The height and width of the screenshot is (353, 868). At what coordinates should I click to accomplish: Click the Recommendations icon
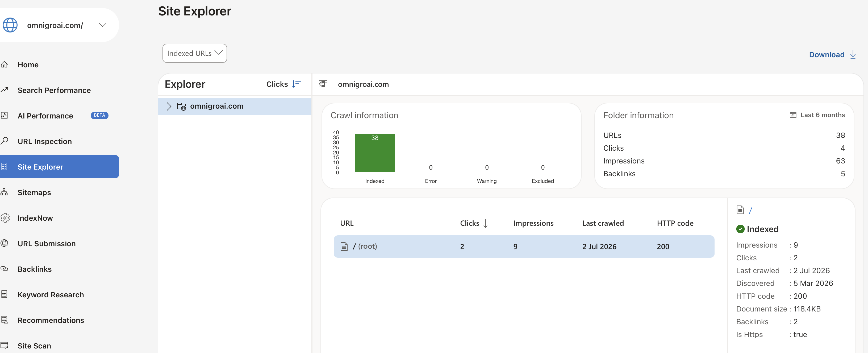click(x=5, y=320)
